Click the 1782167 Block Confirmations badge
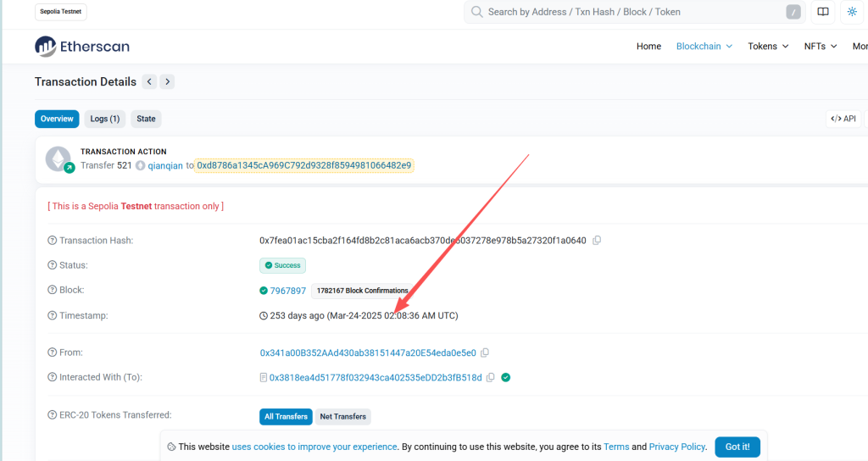This screenshot has height=461, width=868. pyautogui.click(x=362, y=291)
